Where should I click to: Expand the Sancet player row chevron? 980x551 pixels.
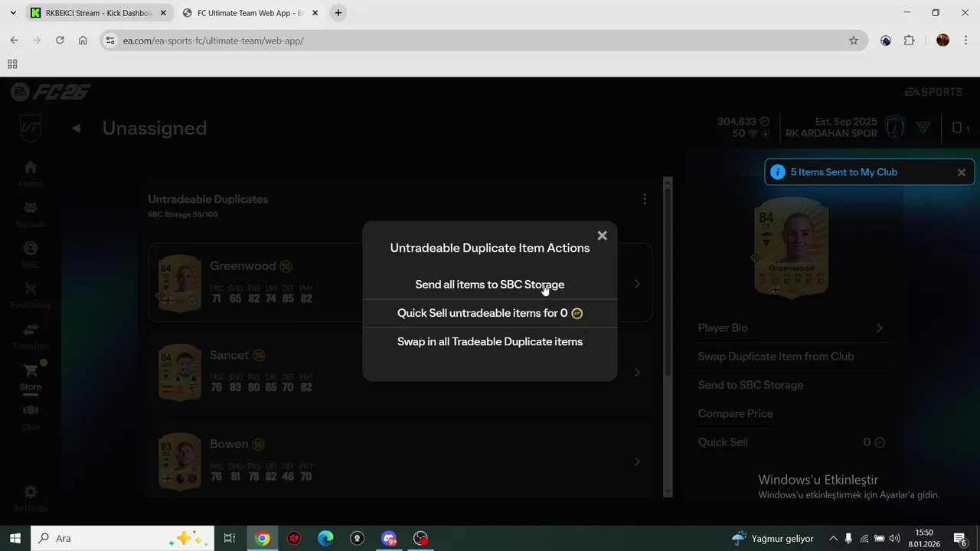[x=637, y=373]
